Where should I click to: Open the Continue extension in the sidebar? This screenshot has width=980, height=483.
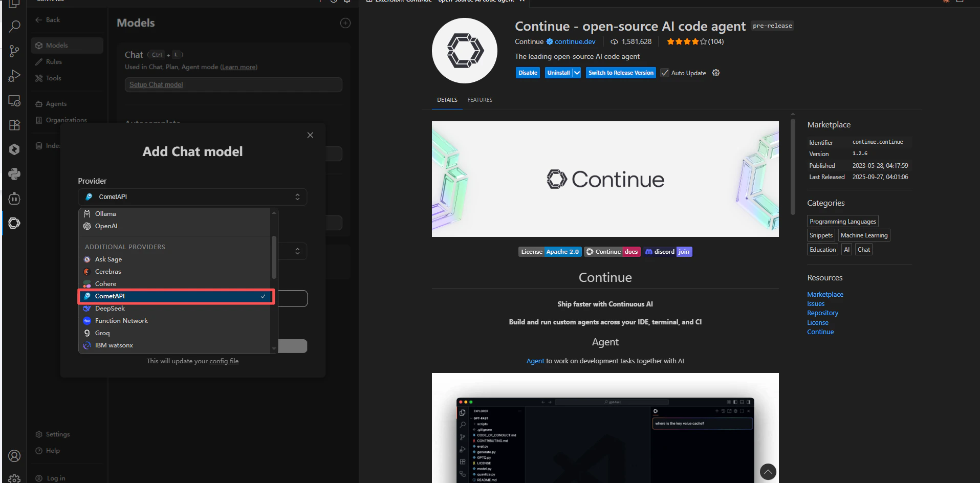[14, 223]
